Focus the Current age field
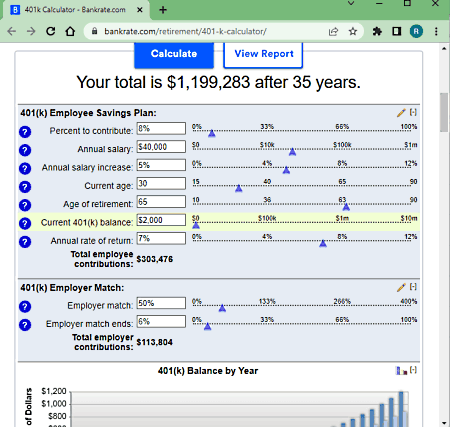 tap(161, 183)
